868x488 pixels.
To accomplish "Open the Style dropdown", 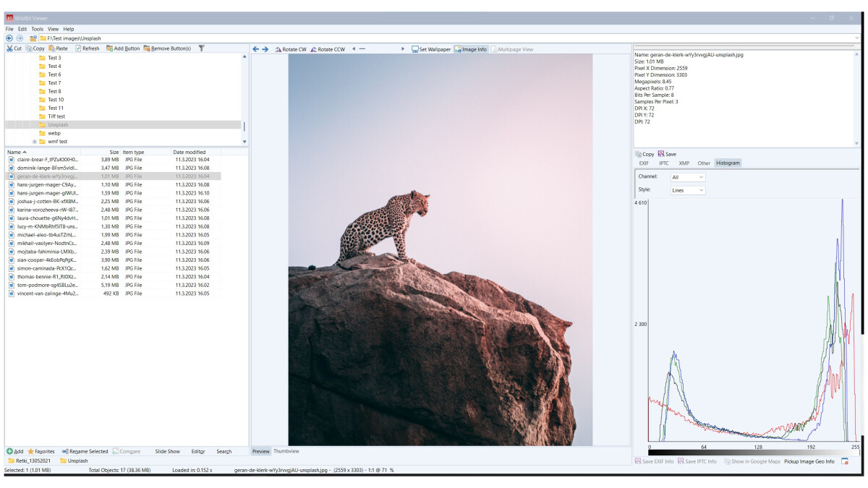I will point(688,190).
